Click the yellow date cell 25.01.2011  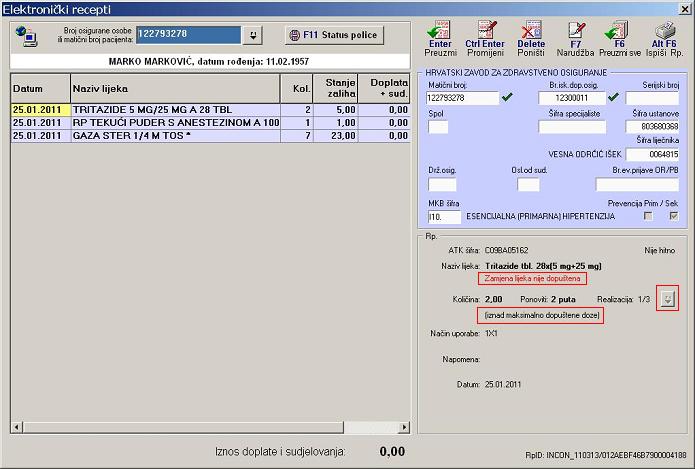coord(40,109)
